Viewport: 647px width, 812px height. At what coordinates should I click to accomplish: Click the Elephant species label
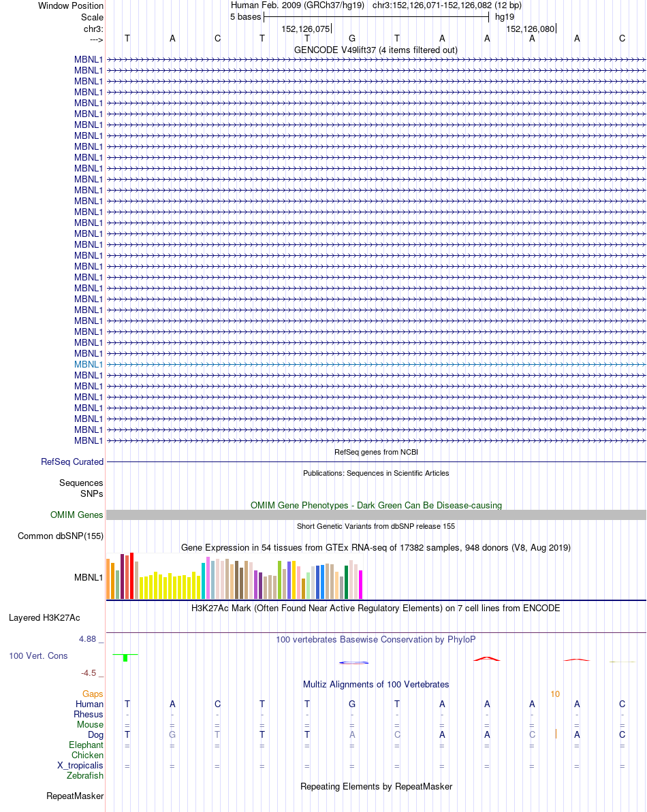tap(86, 745)
